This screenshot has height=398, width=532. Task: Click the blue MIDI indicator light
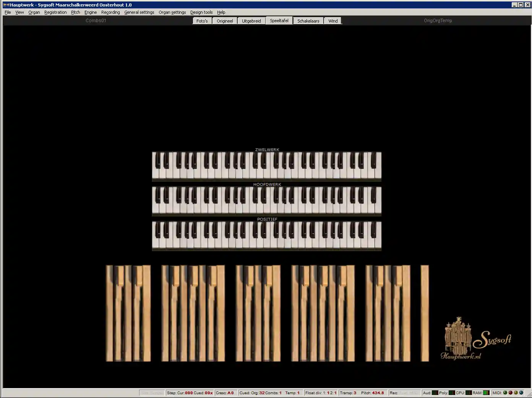click(521, 393)
